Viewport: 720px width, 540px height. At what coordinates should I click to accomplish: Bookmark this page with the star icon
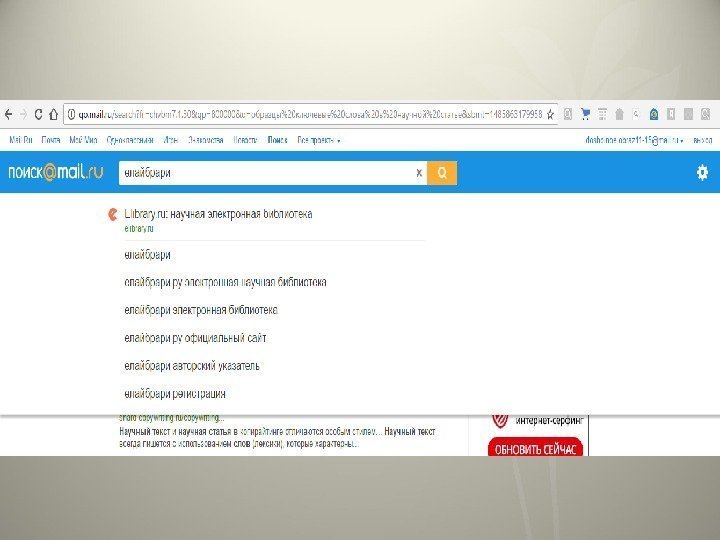click(550, 114)
